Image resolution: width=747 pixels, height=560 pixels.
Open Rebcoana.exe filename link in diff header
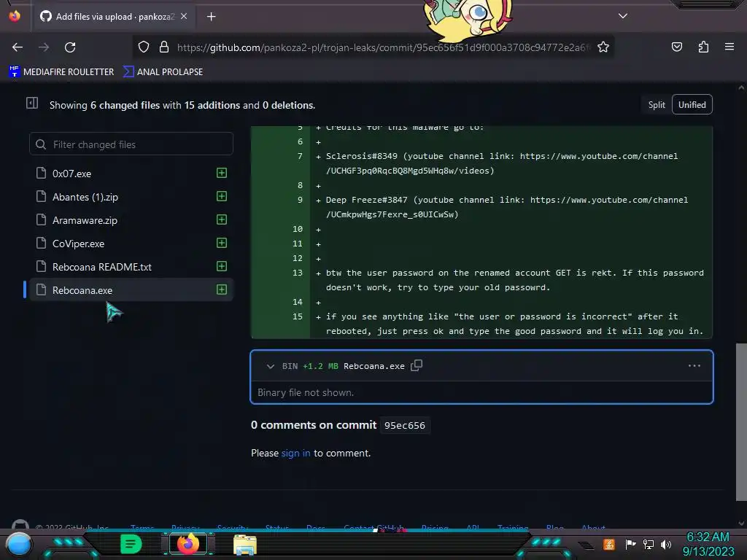pyautogui.click(x=374, y=366)
